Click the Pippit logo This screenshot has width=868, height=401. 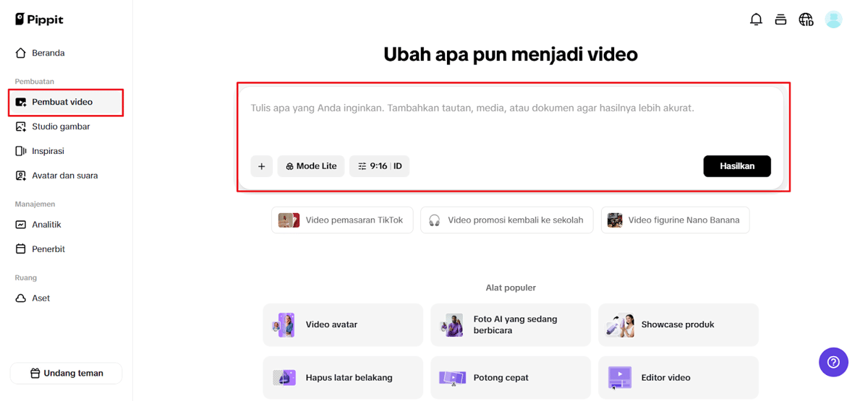point(40,20)
